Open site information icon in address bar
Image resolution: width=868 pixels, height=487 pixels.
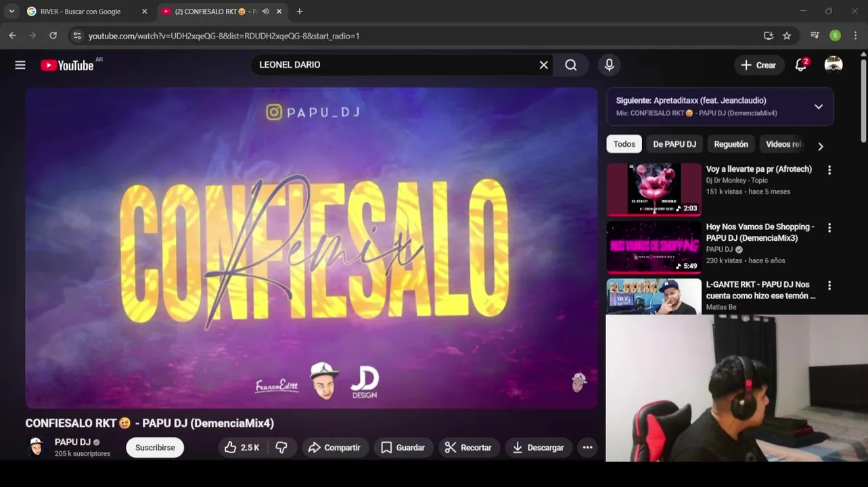77,36
